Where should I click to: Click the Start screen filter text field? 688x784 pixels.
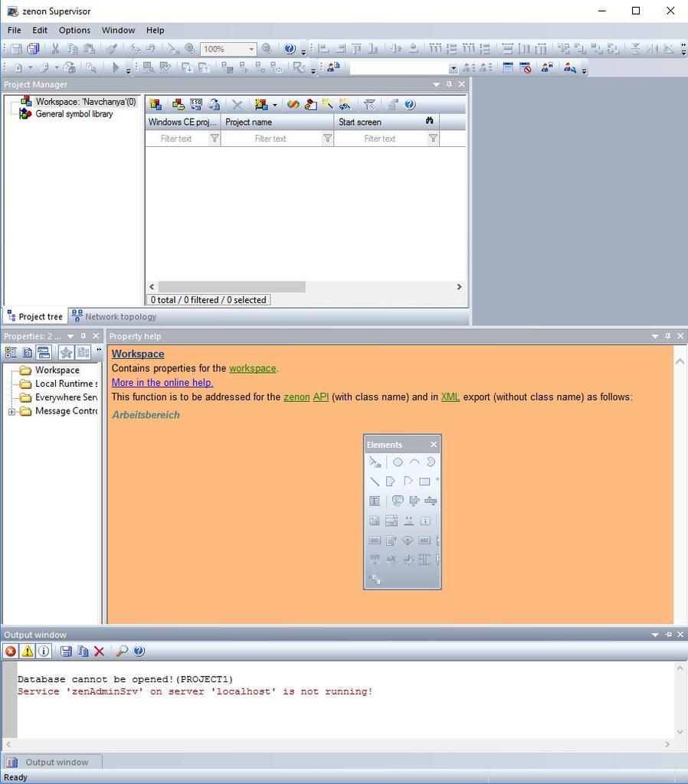(379, 139)
